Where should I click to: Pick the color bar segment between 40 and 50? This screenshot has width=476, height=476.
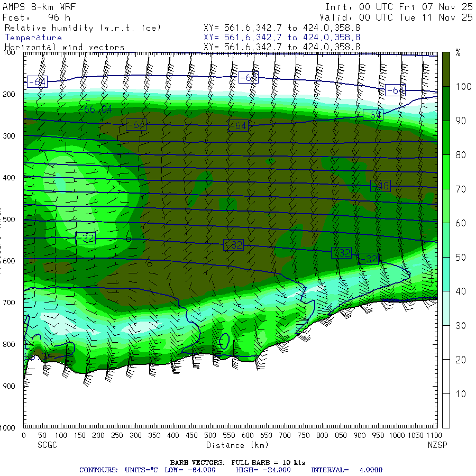pos(446,274)
